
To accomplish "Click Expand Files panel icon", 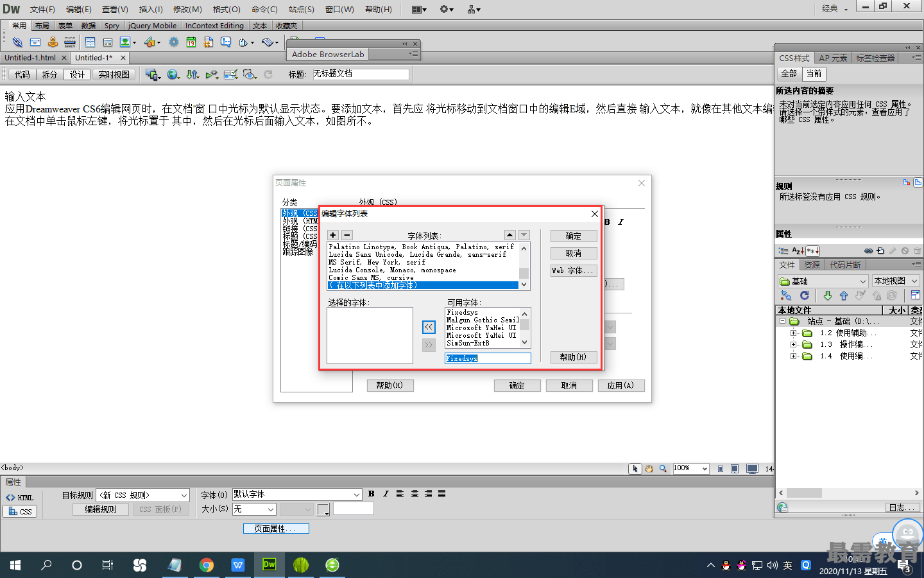I will pyautogui.click(x=916, y=295).
